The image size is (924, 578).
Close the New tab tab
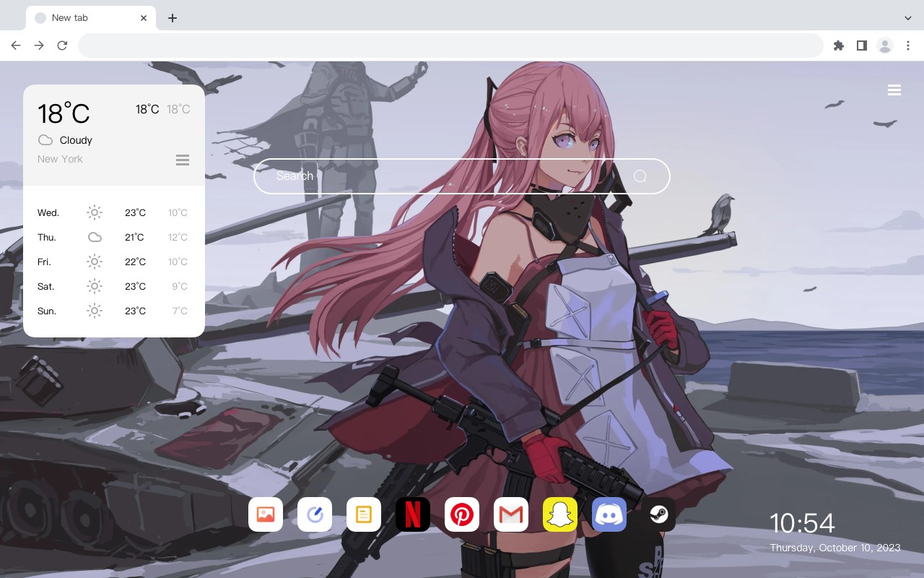(x=144, y=18)
